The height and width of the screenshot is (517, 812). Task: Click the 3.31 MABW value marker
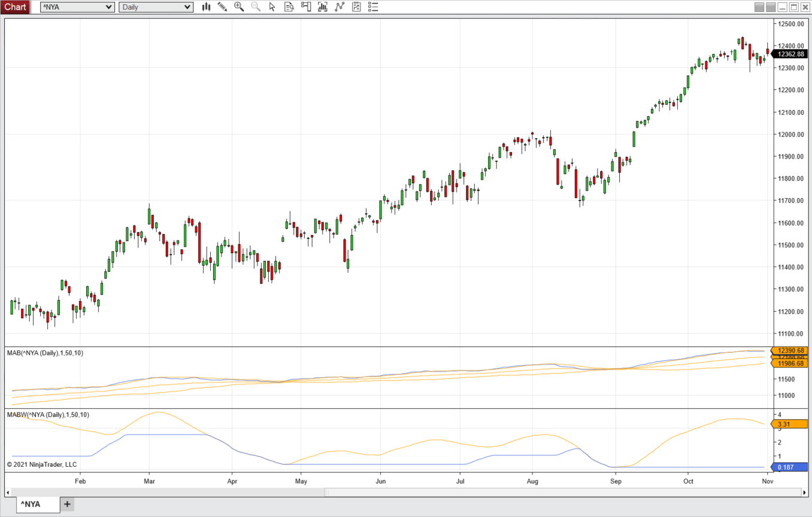pos(790,424)
